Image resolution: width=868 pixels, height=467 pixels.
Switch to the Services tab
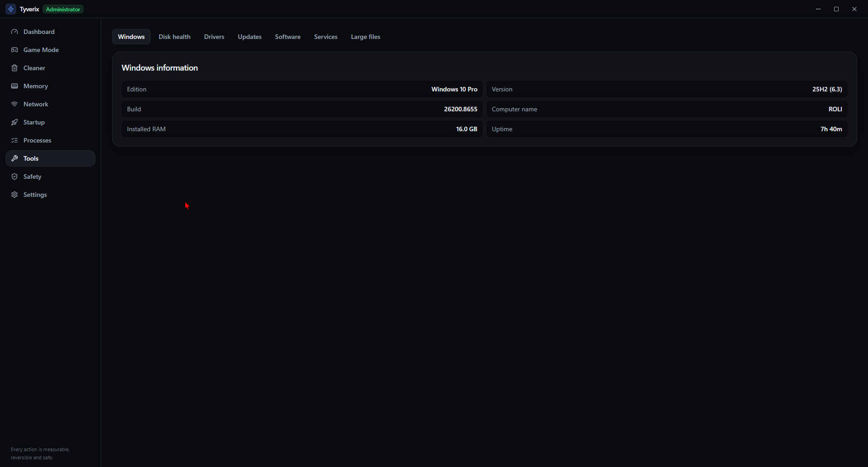tap(326, 37)
